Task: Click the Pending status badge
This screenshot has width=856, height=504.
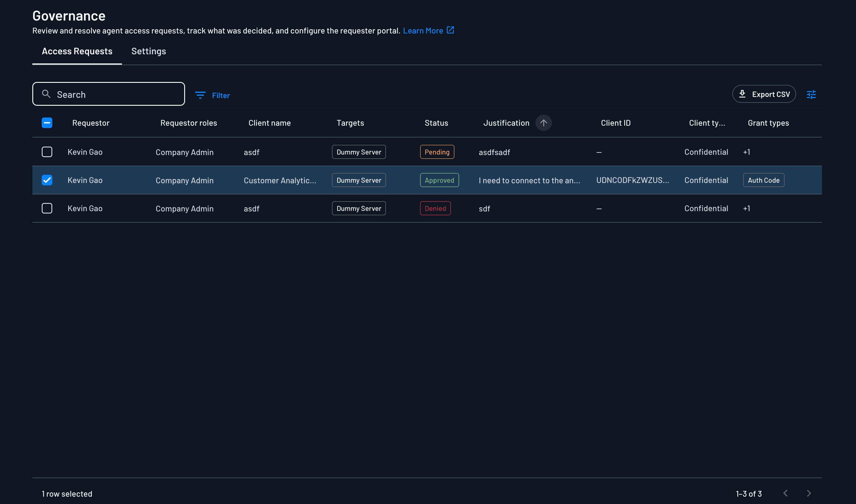Action: coord(437,152)
